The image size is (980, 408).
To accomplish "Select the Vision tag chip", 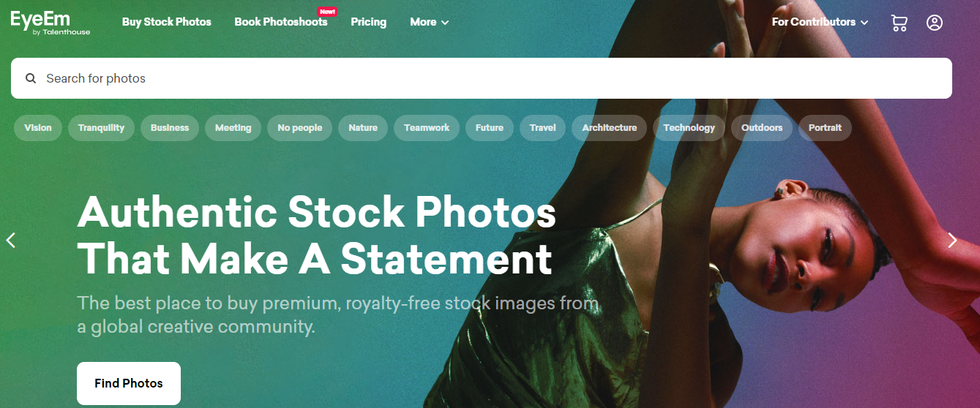I will 38,128.
